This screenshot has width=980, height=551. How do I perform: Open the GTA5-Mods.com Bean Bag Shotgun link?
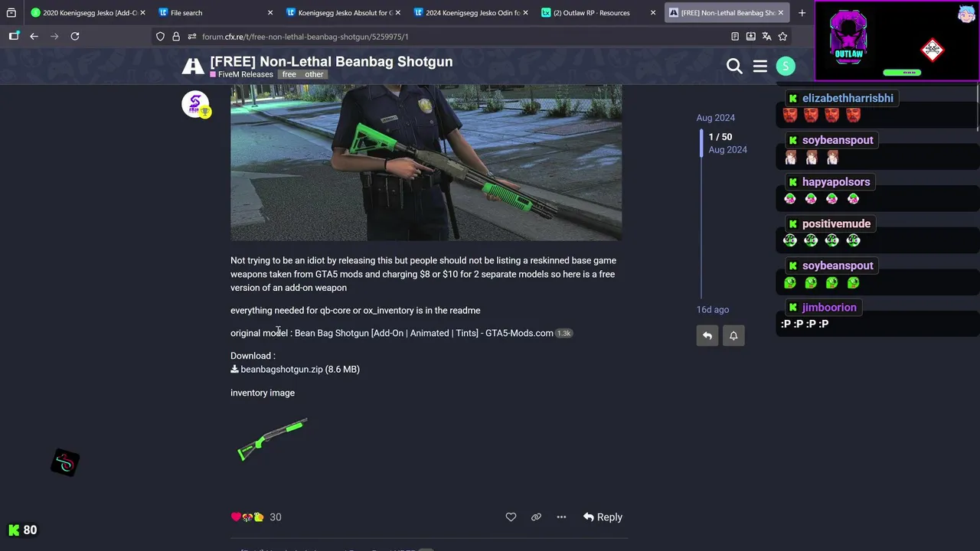tap(424, 333)
